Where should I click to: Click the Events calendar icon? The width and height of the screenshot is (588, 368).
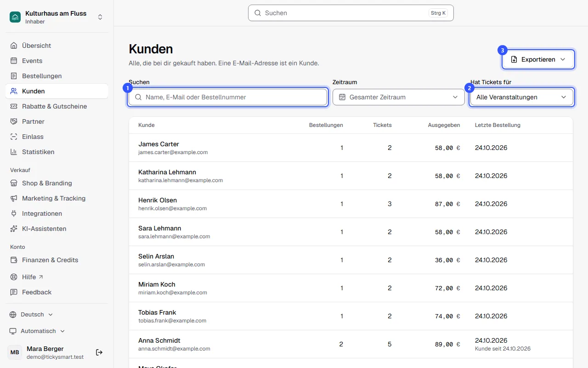(x=14, y=61)
